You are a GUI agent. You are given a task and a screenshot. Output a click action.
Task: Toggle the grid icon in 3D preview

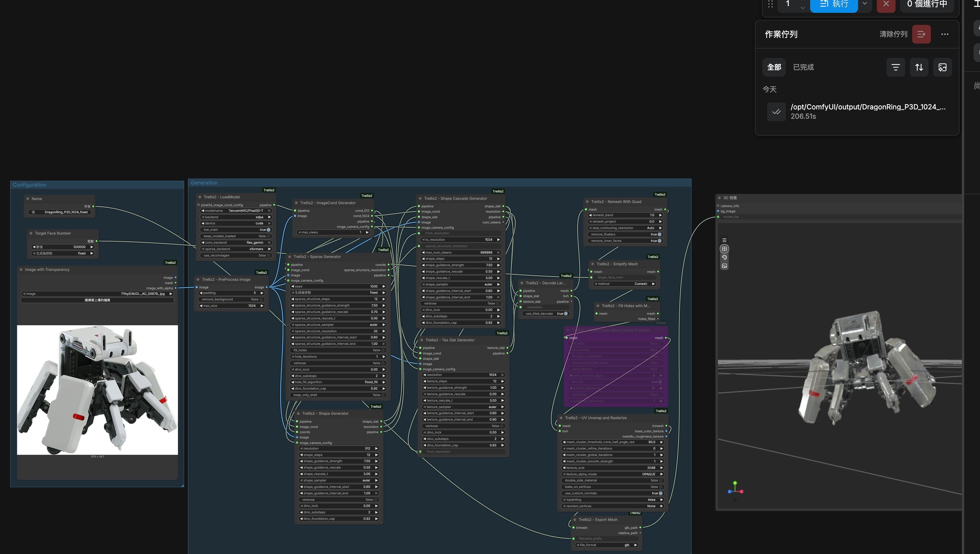click(724, 249)
